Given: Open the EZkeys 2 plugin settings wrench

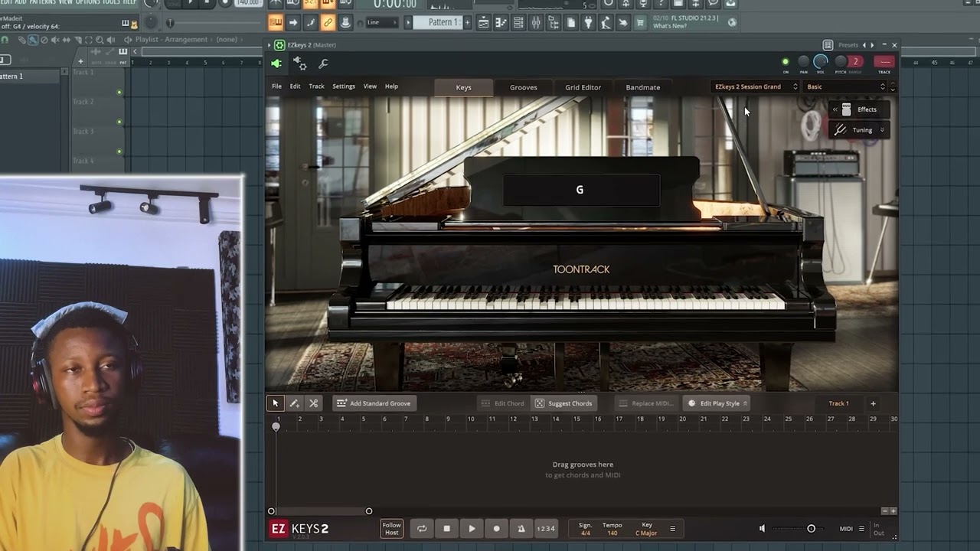Looking at the screenshot, I should coord(323,64).
